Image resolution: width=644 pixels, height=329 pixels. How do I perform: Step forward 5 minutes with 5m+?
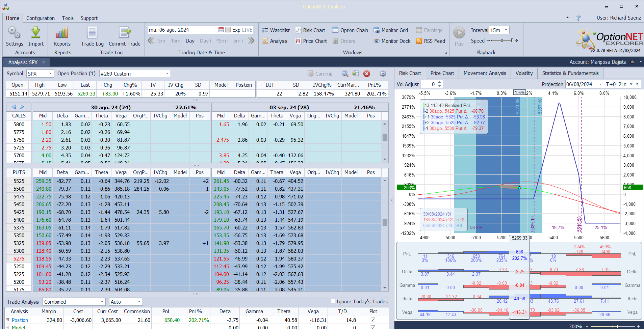238,41
